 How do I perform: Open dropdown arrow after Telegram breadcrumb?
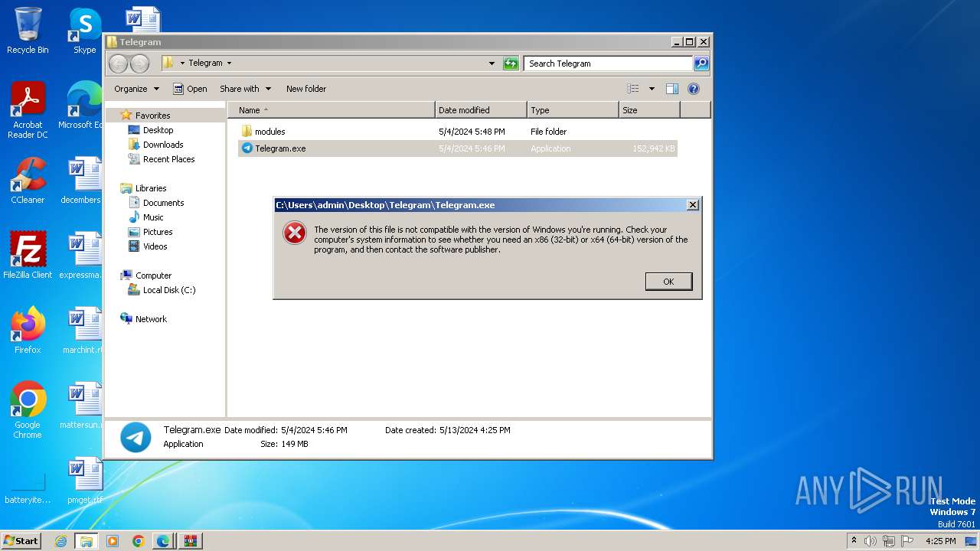[229, 64]
